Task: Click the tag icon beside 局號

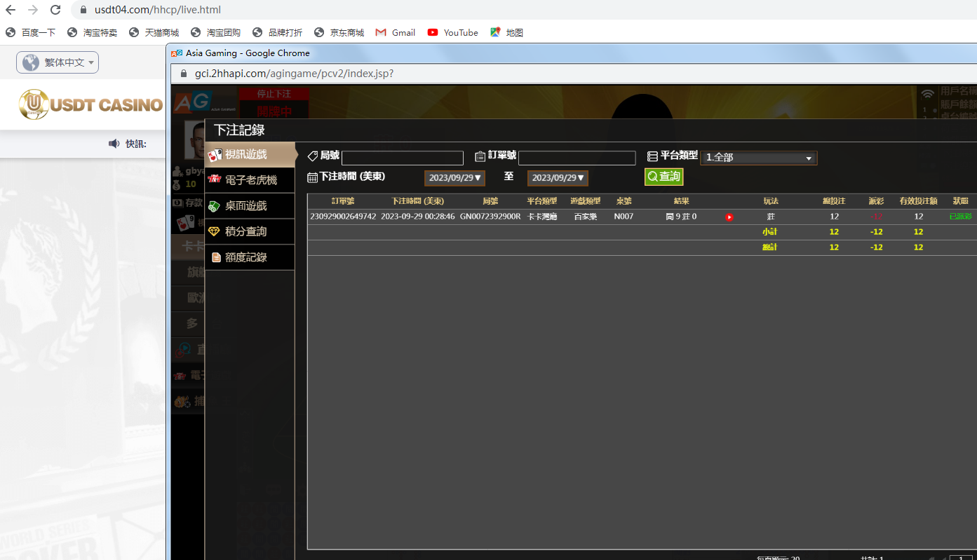Action: [x=313, y=156]
